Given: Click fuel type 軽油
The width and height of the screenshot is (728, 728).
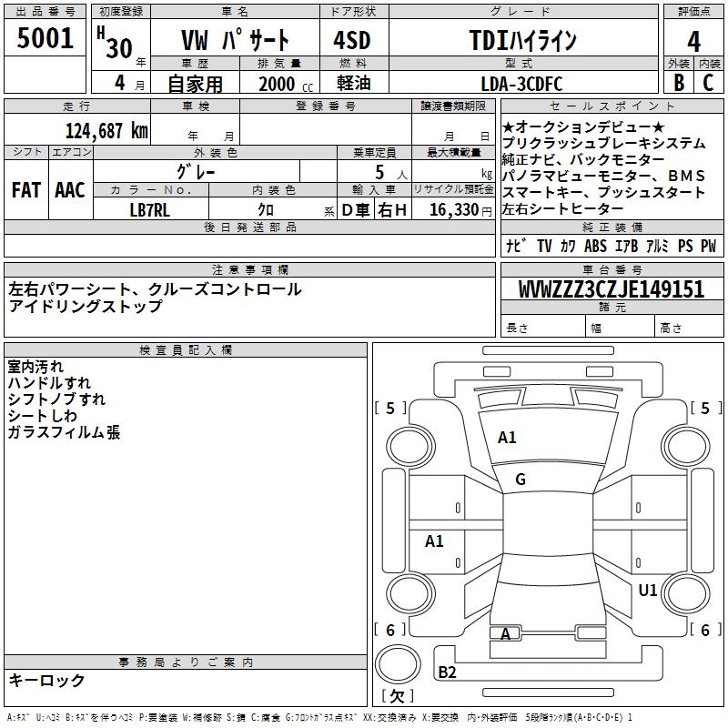Looking at the screenshot, I should pyautogui.click(x=354, y=83).
